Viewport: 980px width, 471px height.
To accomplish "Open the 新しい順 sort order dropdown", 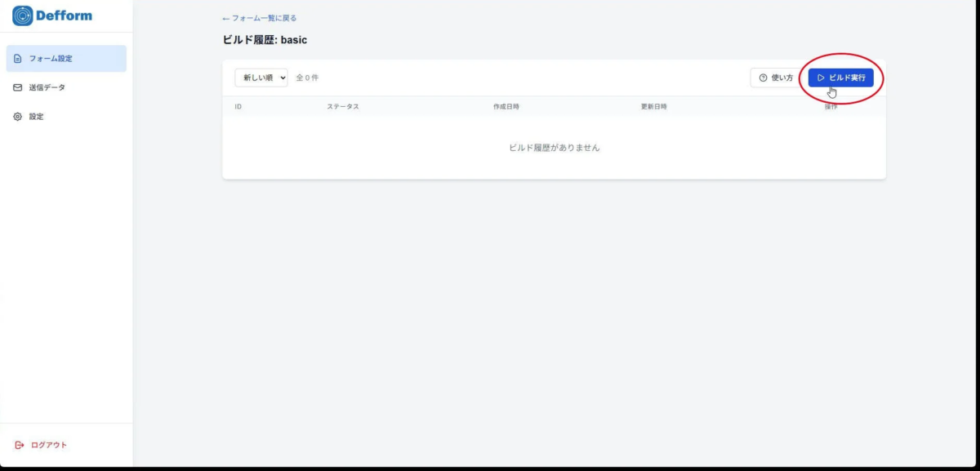I will coord(261,77).
